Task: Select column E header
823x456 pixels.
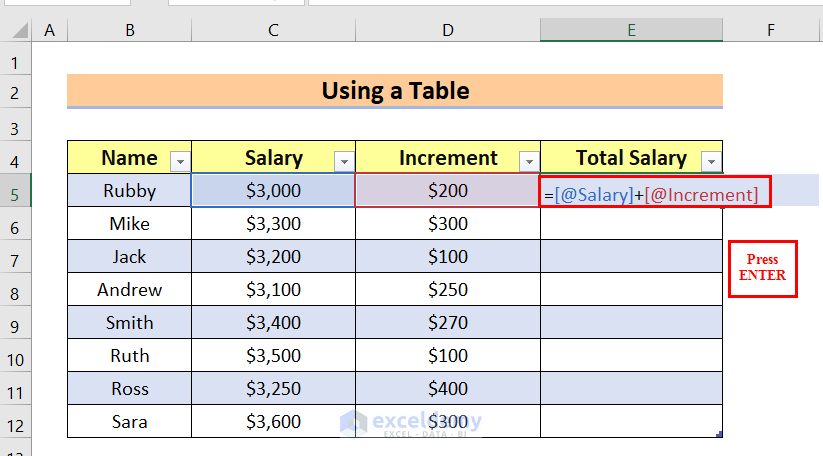Action: pos(631,31)
